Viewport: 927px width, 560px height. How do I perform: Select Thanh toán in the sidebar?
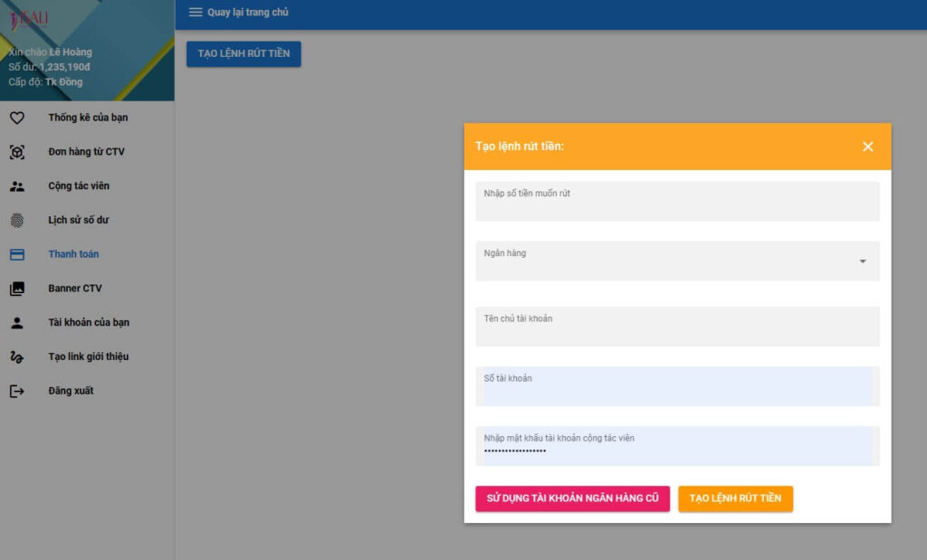coord(87,254)
